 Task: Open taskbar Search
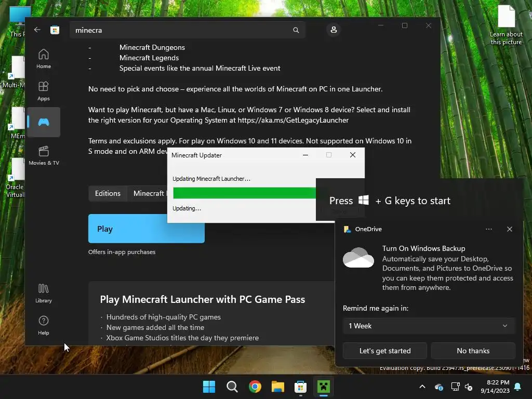(x=232, y=387)
